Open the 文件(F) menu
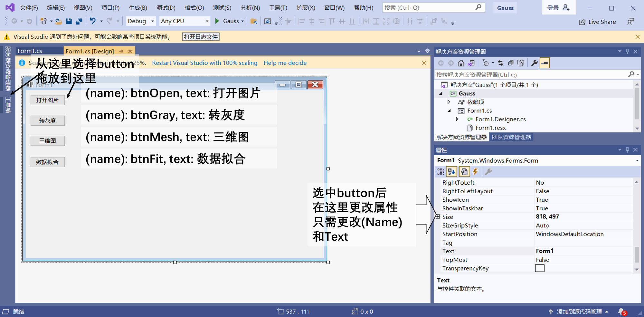Viewport: 644px width, 317px height. click(x=29, y=8)
